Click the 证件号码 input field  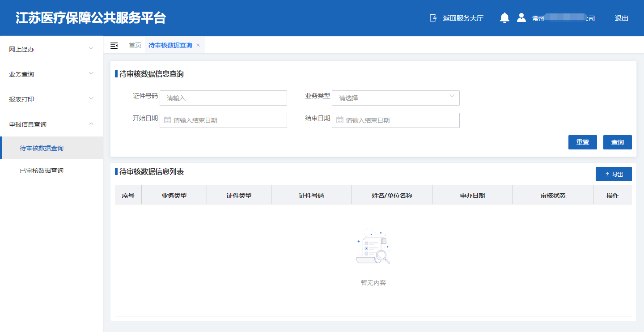pyautogui.click(x=223, y=98)
